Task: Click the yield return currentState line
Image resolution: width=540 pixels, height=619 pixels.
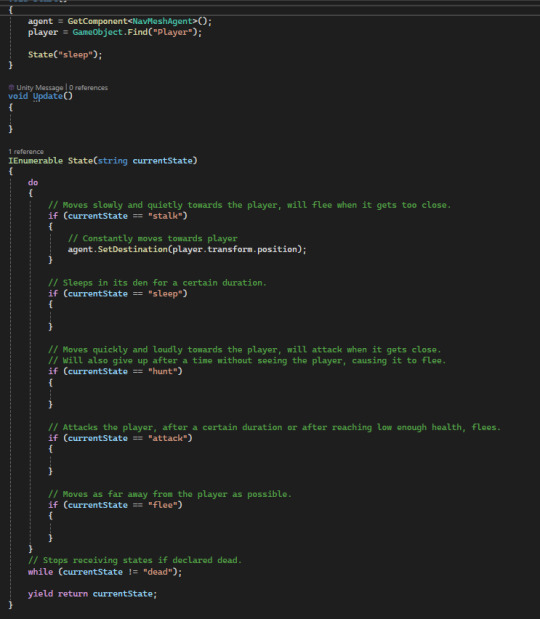Action: (92, 594)
